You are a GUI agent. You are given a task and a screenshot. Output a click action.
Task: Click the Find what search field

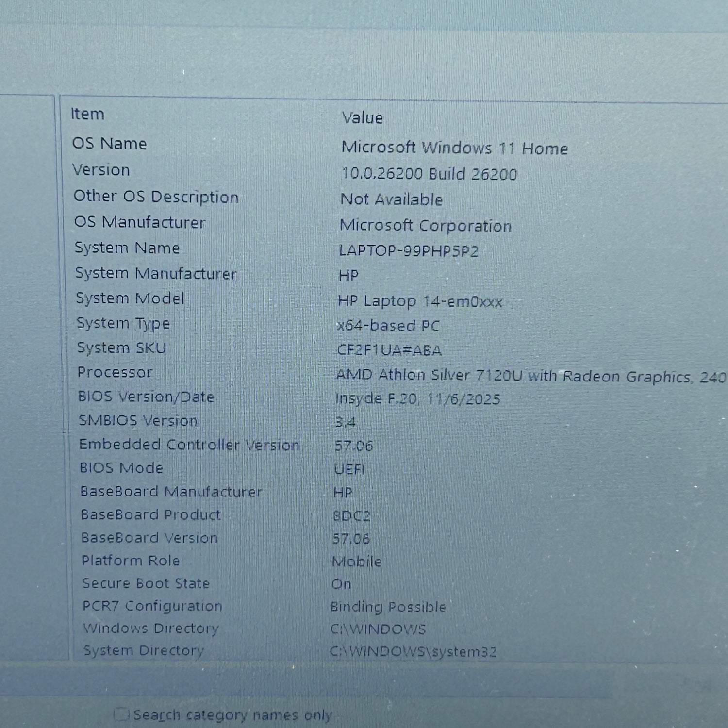[x=340, y=683]
